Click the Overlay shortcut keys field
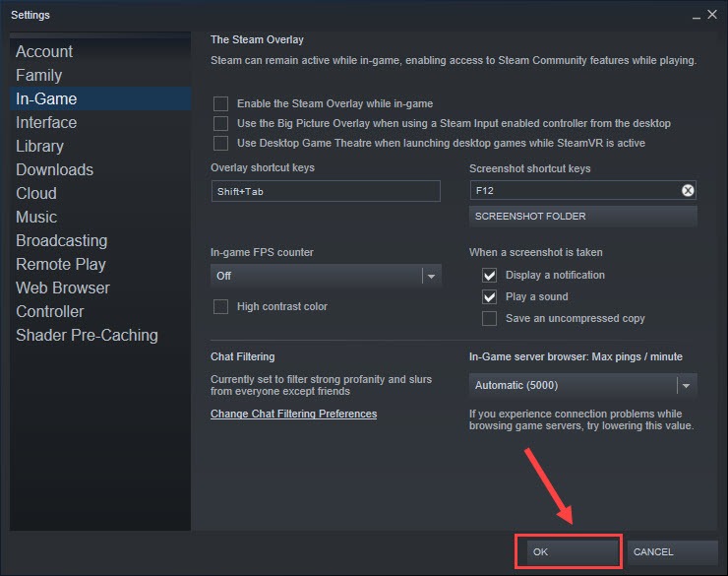The image size is (728, 576). 326,191
